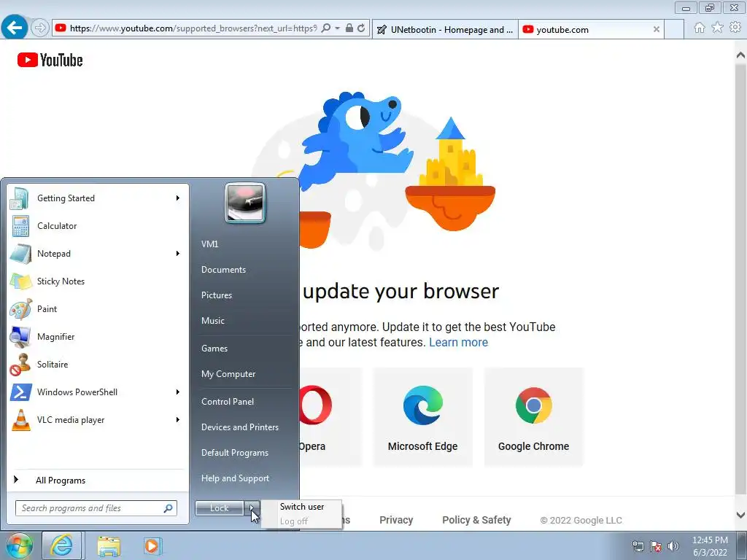Open VM1 user folder

point(209,244)
